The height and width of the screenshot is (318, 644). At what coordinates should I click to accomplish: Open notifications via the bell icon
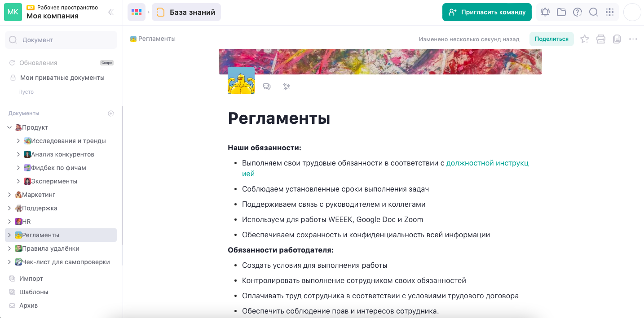pyautogui.click(x=545, y=12)
